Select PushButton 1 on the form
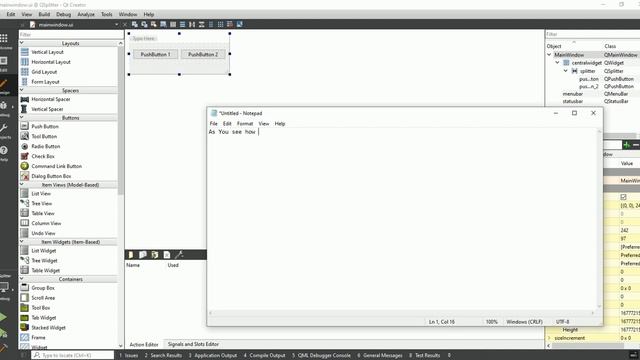 point(156,54)
